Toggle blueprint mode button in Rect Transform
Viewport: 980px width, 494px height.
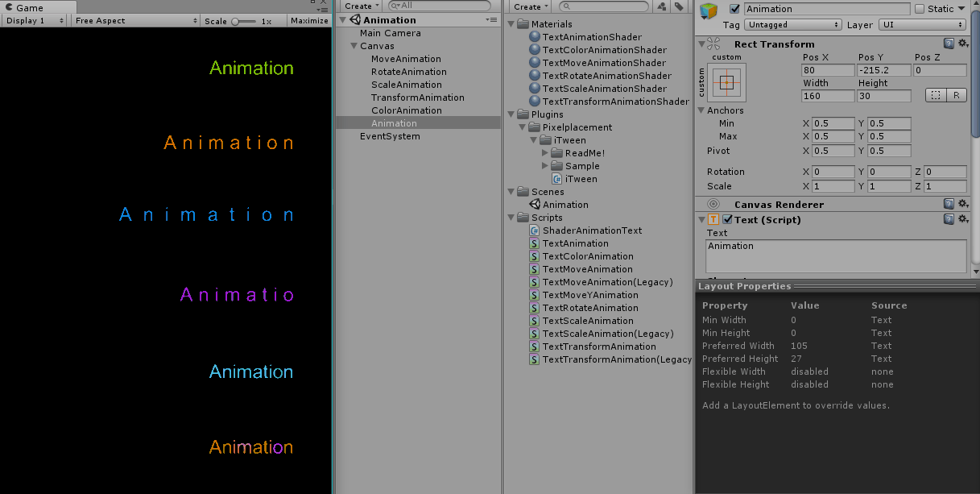(935, 95)
